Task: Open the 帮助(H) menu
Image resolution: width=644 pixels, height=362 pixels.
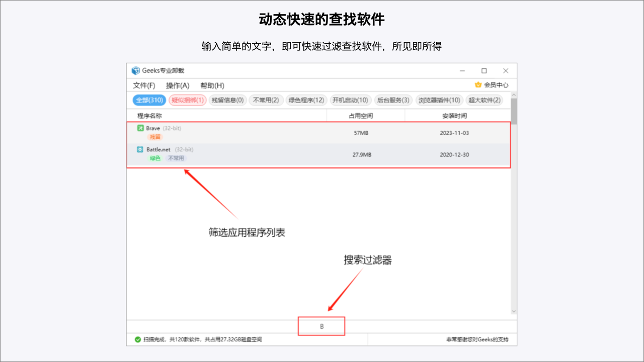Action: point(212,85)
